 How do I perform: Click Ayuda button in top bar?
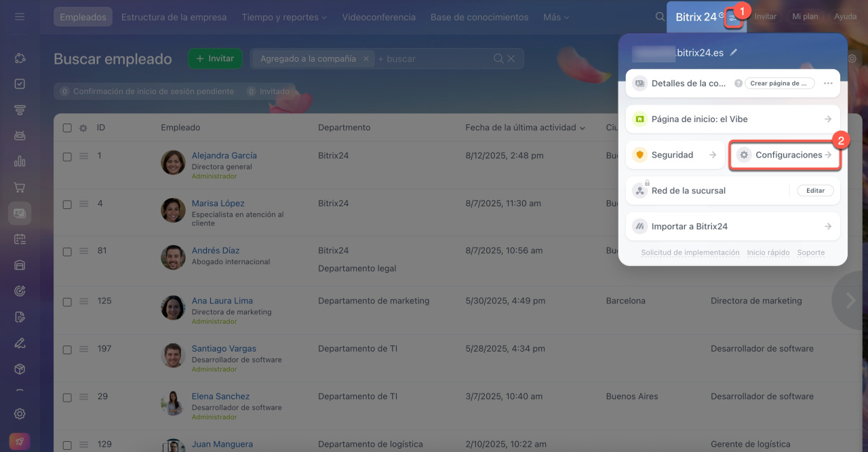(845, 16)
